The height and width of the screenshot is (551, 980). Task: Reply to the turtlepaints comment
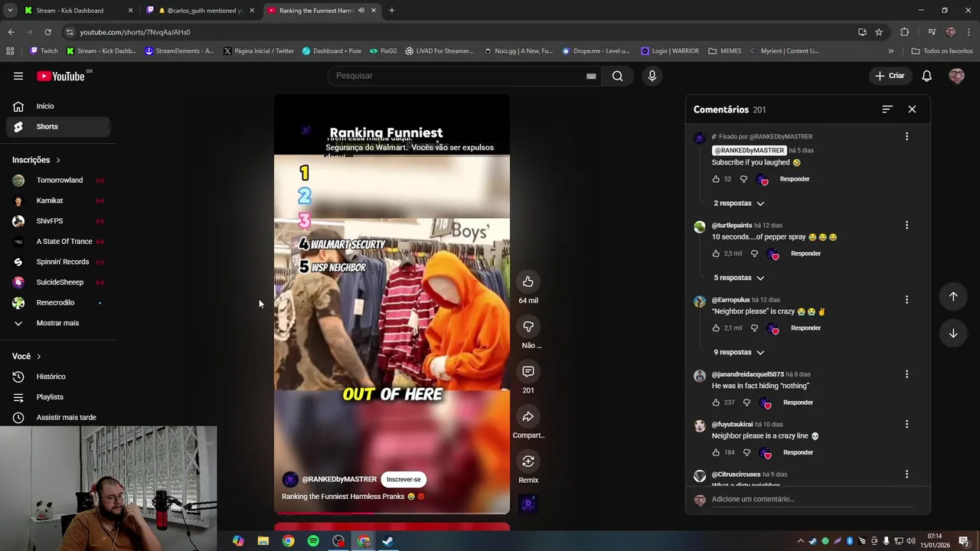click(x=805, y=253)
